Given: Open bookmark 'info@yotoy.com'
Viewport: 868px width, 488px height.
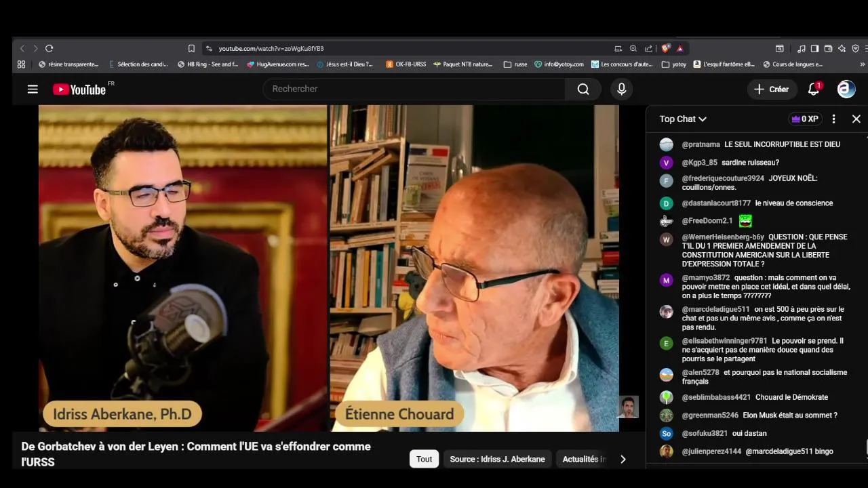Looking at the screenshot, I should click(559, 64).
